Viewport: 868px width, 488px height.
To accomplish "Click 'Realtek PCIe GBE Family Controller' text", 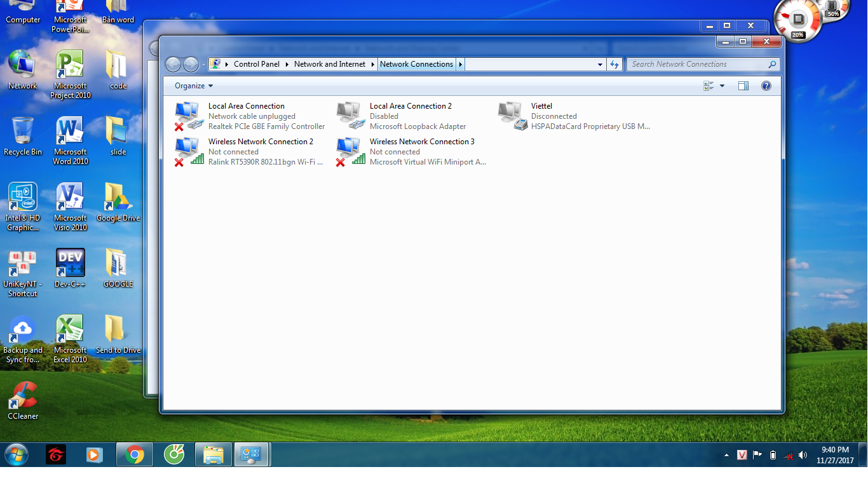I will coord(266,126).
